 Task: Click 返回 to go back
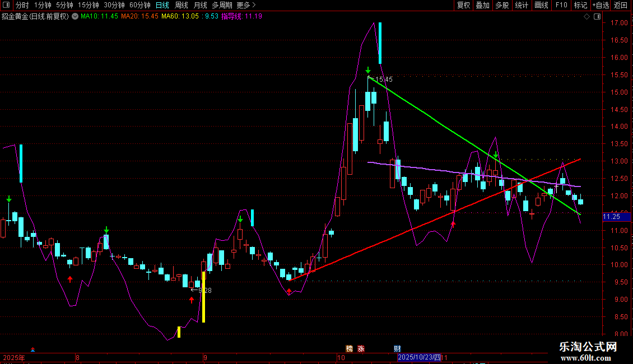[621, 5]
